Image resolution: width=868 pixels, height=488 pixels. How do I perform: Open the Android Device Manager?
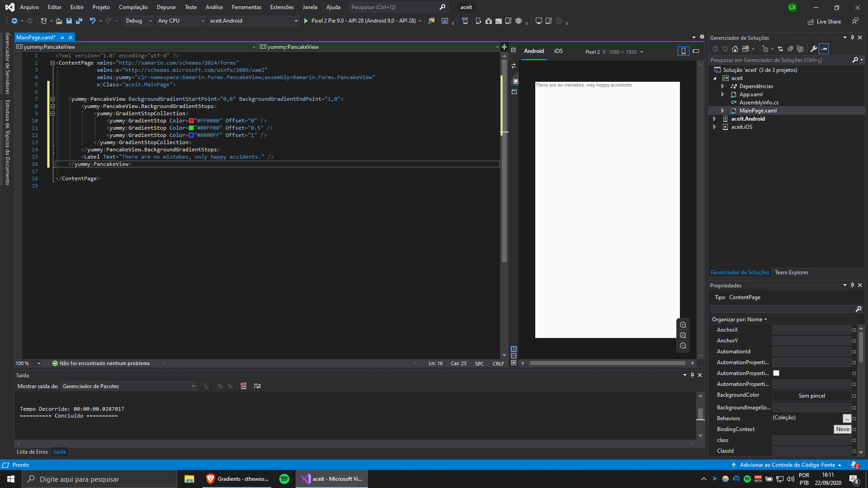point(509,21)
